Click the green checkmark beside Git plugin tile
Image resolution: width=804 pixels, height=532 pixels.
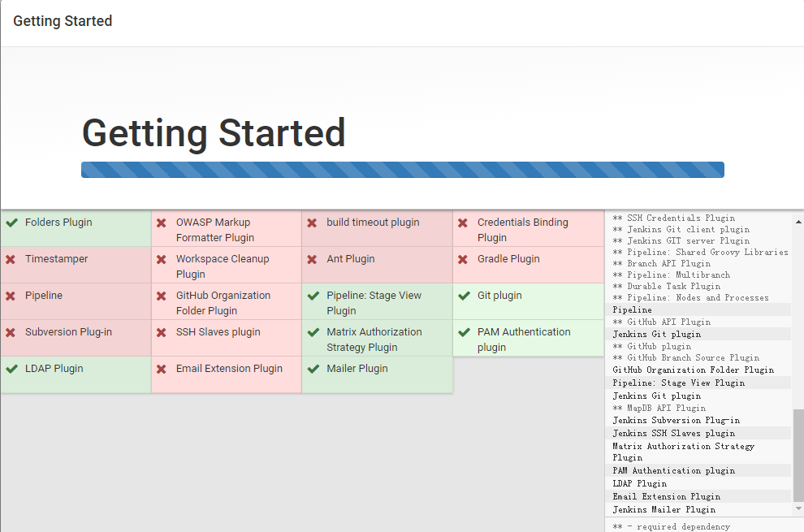pos(464,296)
